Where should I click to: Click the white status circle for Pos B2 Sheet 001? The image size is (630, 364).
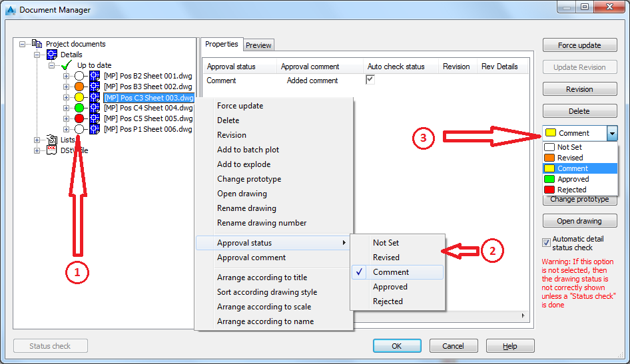(79, 76)
